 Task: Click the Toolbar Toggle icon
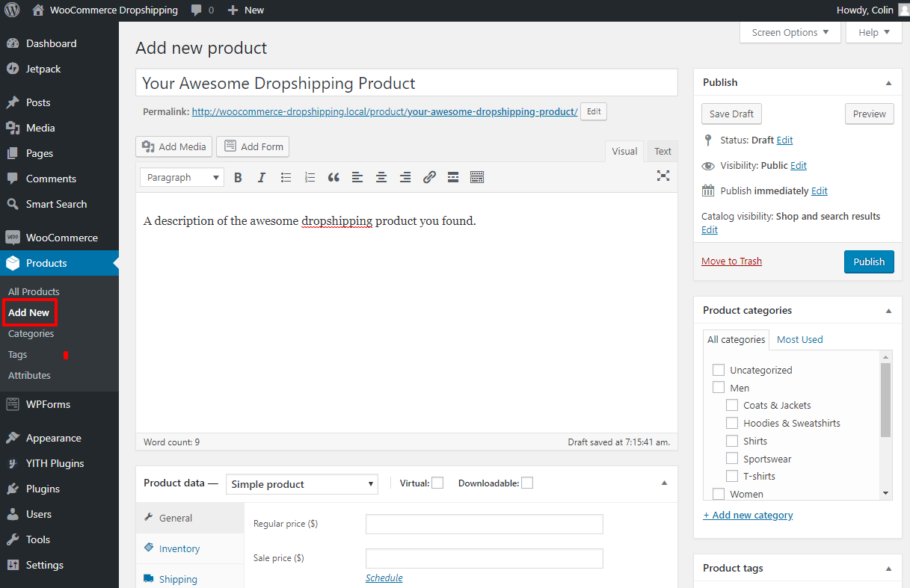point(477,178)
